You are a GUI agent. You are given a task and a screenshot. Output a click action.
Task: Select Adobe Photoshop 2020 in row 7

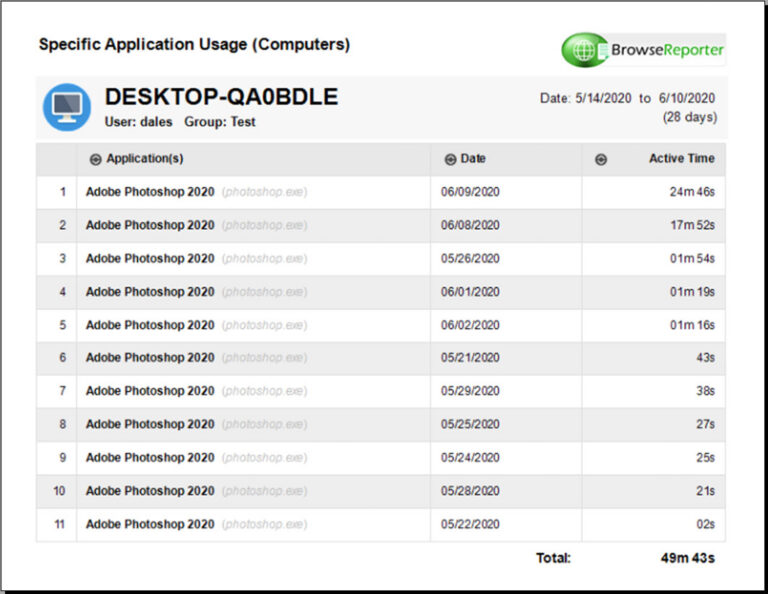pyautogui.click(x=150, y=391)
